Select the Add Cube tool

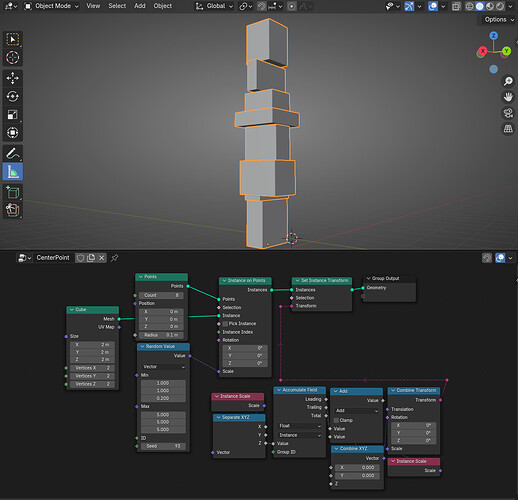(x=13, y=192)
